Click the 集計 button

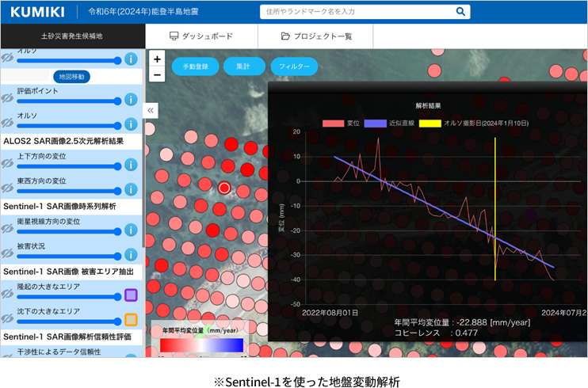click(x=244, y=67)
